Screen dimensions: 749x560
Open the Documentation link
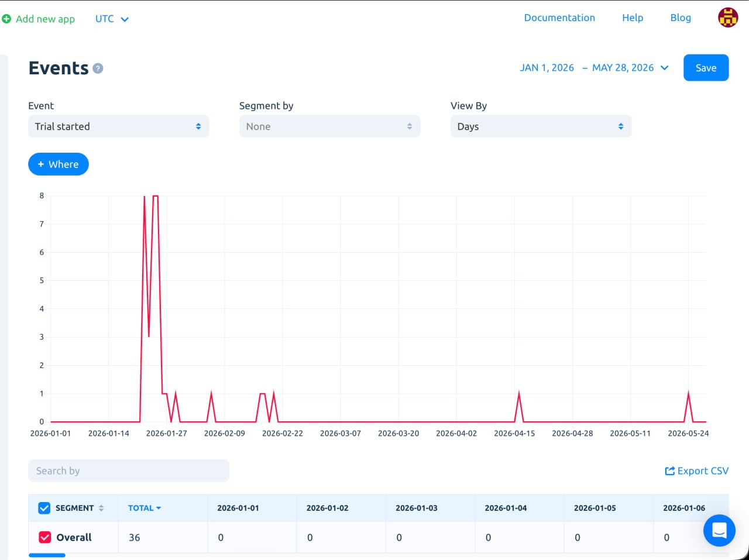(559, 18)
